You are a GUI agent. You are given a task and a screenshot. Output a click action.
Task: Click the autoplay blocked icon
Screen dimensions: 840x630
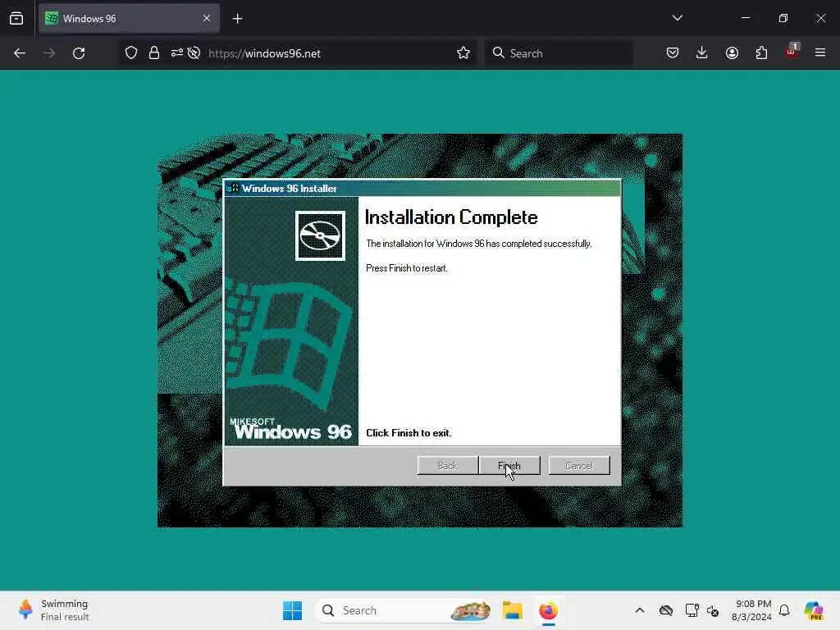(194, 53)
